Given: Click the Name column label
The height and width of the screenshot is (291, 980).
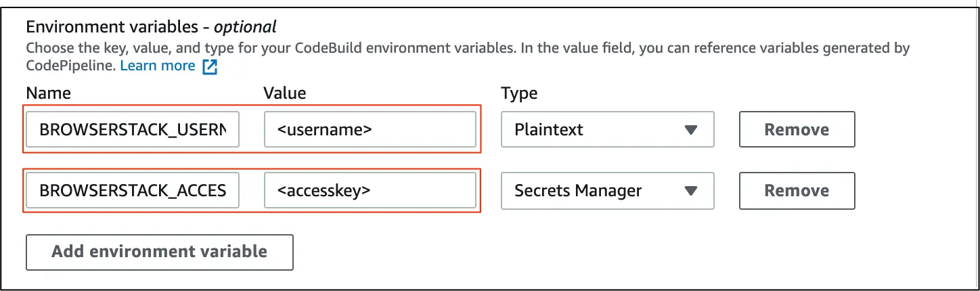Looking at the screenshot, I should tap(48, 93).
